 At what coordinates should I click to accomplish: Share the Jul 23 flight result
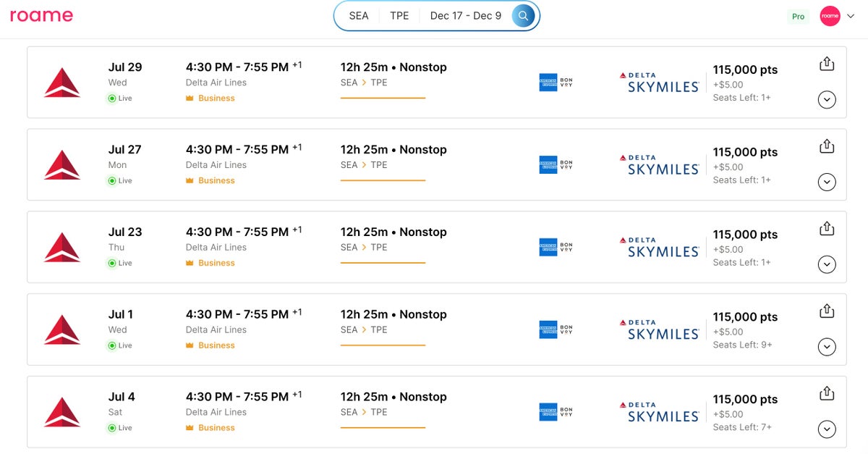[x=827, y=229]
